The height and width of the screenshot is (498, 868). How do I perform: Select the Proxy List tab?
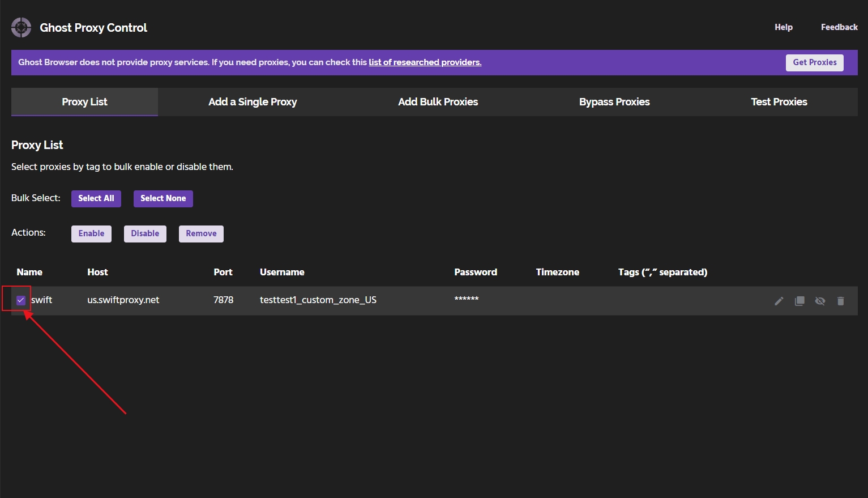click(84, 102)
